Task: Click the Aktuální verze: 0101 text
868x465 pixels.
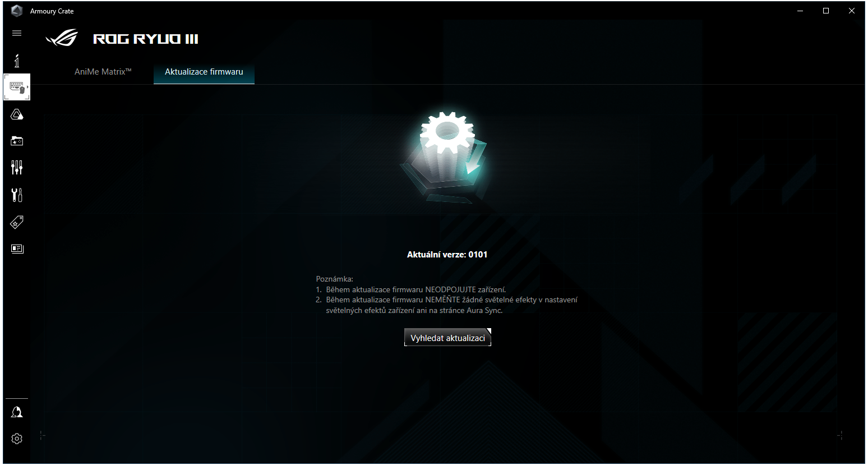Action: coord(447,254)
